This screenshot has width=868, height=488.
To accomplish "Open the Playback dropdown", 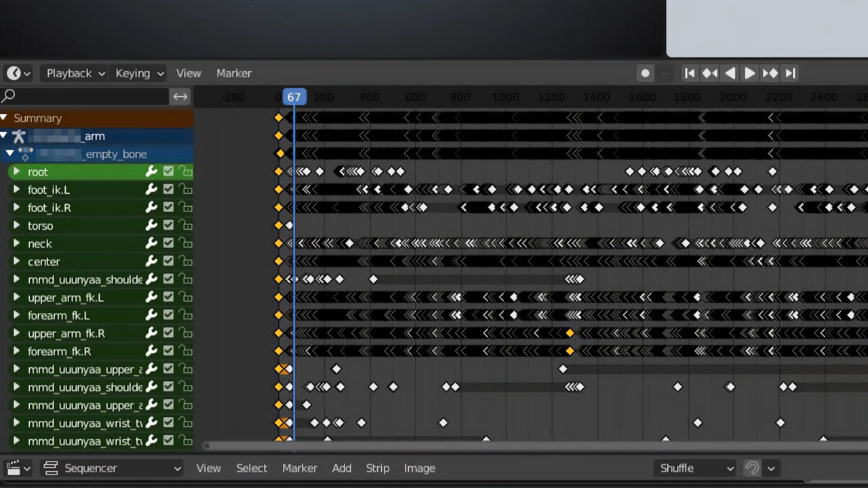I will 75,73.
